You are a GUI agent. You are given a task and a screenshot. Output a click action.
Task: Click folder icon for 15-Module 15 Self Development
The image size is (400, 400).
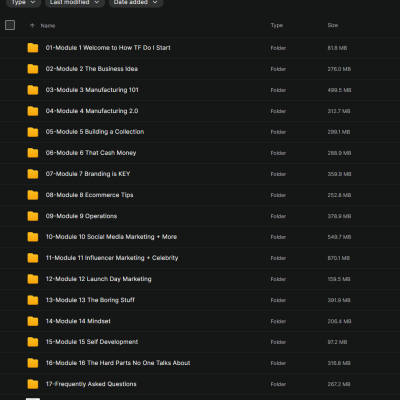click(x=33, y=342)
